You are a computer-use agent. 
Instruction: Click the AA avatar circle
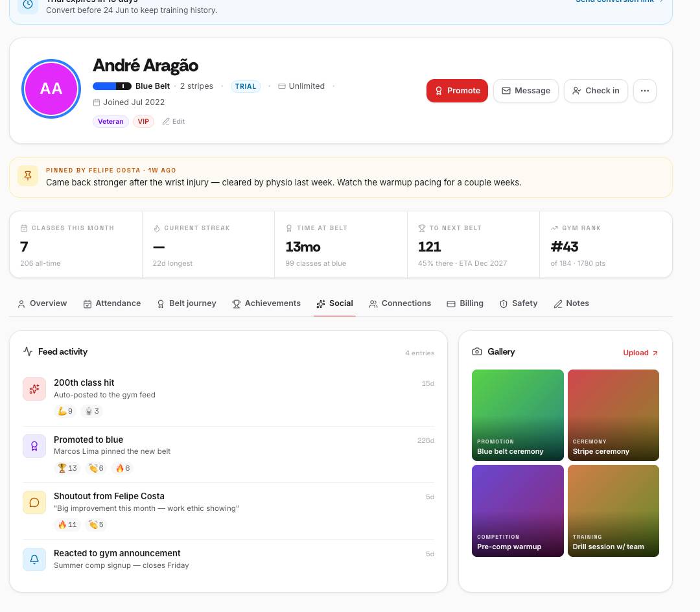pyautogui.click(x=51, y=88)
